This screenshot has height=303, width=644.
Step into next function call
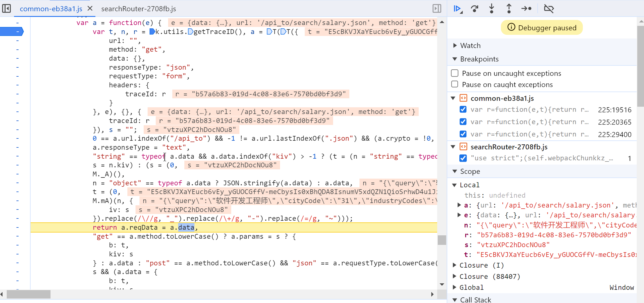[x=492, y=8]
